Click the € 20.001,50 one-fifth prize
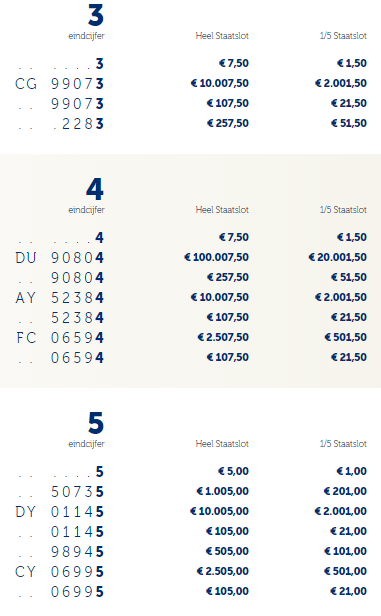The image size is (381, 616). tap(338, 257)
